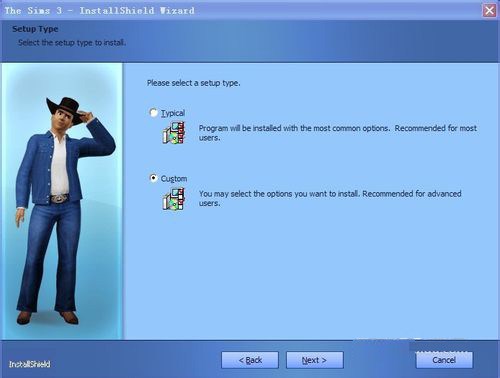
Task: Select the Typical setup radio button
Action: (153, 113)
